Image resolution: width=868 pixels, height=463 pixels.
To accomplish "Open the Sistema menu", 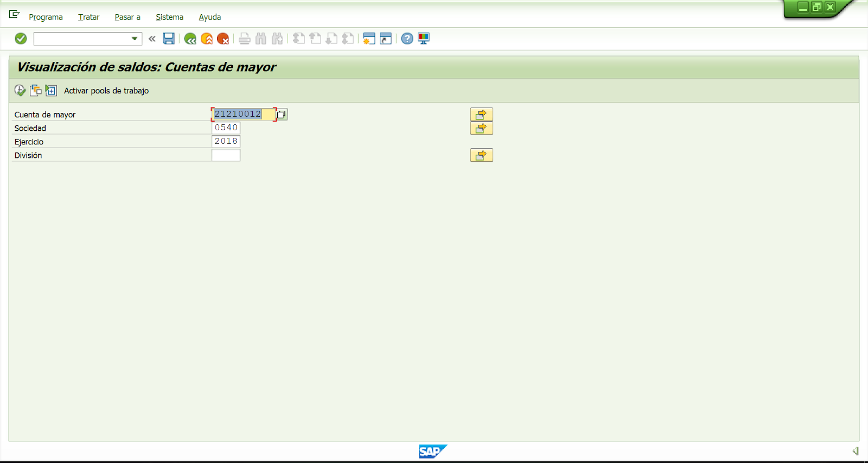I will point(170,17).
